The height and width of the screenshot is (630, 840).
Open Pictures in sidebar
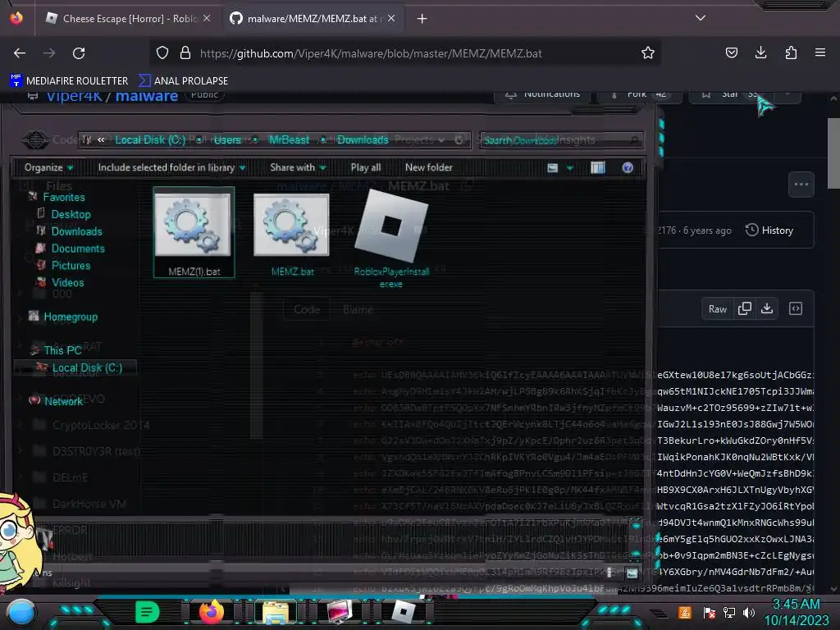click(71, 266)
